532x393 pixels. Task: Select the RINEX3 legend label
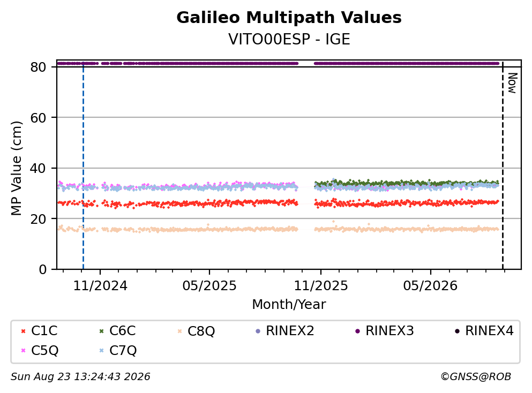[389, 331]
